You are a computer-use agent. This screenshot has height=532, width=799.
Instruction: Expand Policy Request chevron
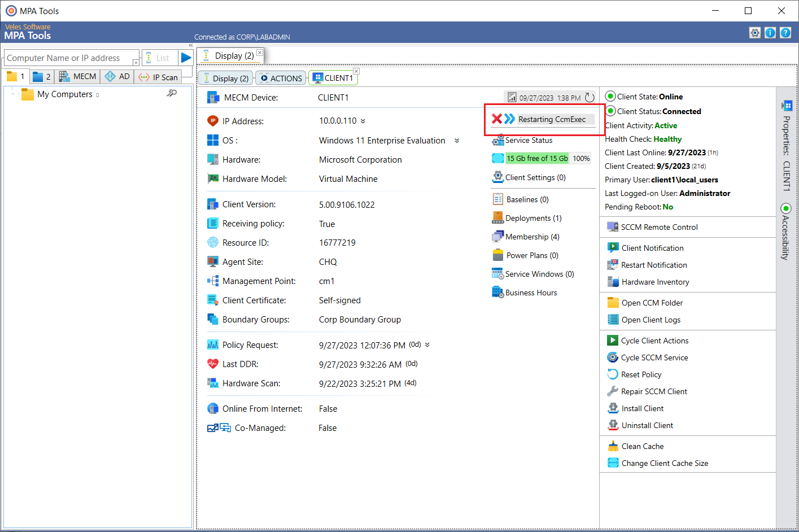(427, 345)
